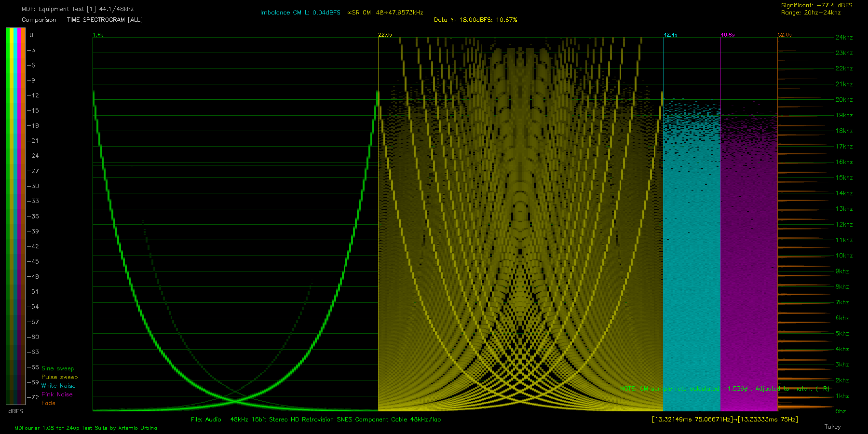Click the White Noise legend label
This screenshot has height=434, width=868.
click(58, 386)
